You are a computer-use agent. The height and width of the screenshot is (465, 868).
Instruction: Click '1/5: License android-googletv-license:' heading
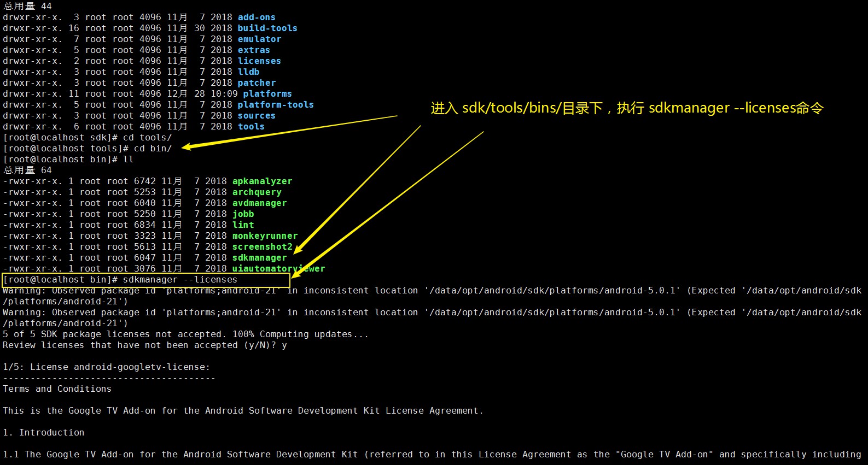pos(106,367)
